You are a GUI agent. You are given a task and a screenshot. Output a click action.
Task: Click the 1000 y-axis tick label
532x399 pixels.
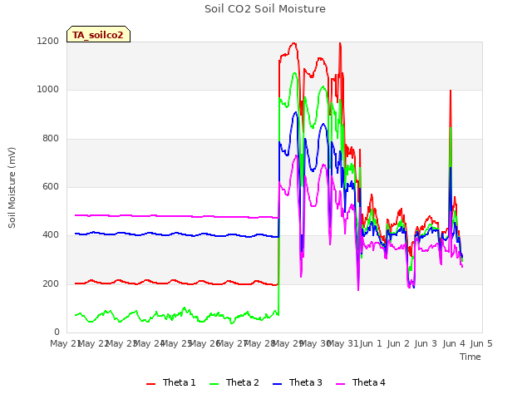[48, 90]
